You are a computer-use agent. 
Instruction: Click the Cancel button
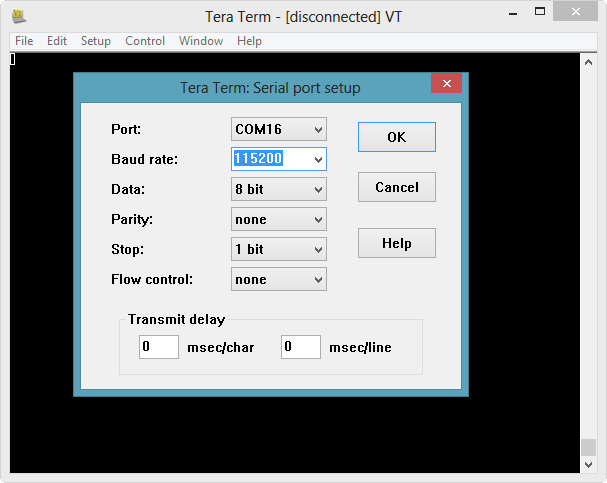396,188
